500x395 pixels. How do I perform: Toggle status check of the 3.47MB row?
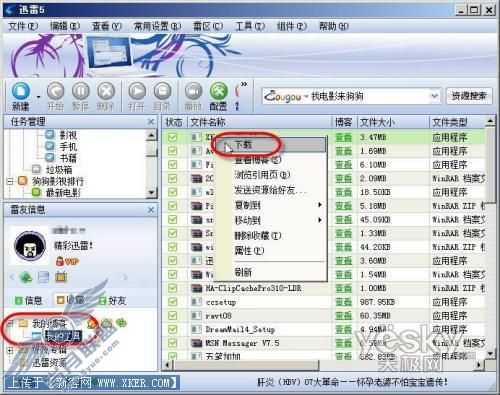(172, 137)
